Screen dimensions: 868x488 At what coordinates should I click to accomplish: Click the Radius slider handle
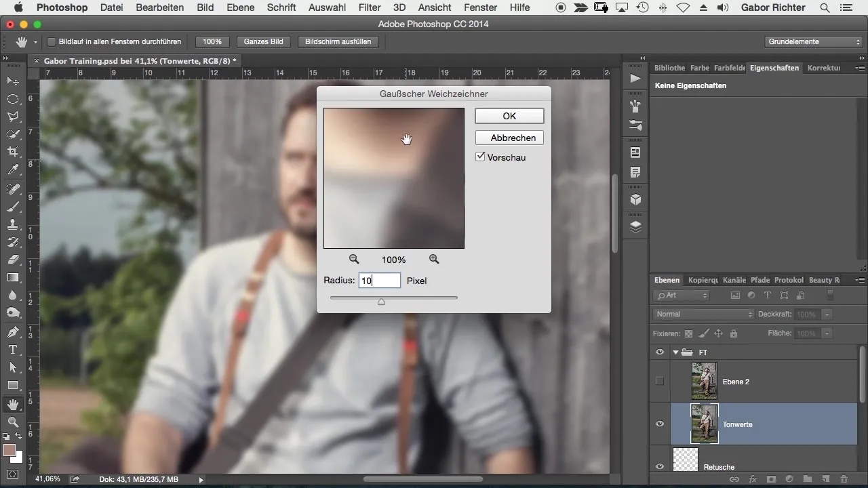[x=381, y=302]
